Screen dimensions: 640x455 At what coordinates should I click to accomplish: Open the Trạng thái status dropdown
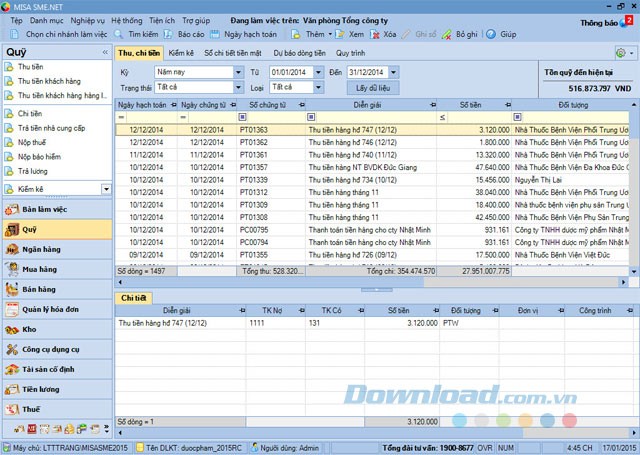coord(238,87)
